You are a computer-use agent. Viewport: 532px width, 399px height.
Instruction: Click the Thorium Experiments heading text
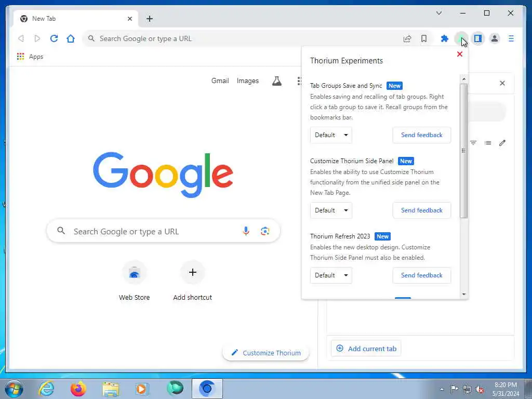347,61
